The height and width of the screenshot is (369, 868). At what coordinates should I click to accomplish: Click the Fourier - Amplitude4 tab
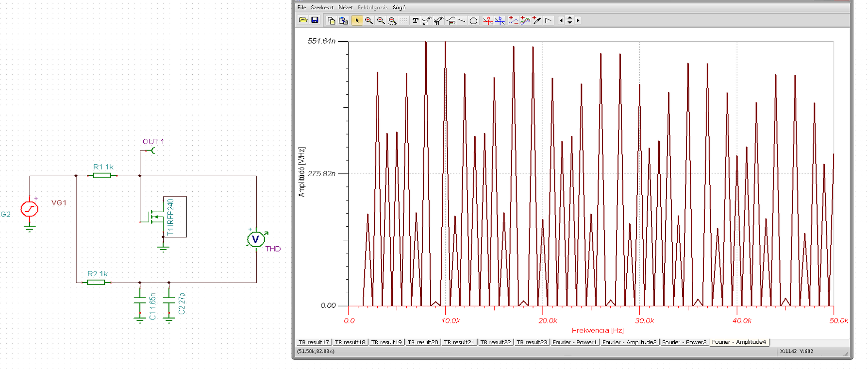tap(739, 342)
